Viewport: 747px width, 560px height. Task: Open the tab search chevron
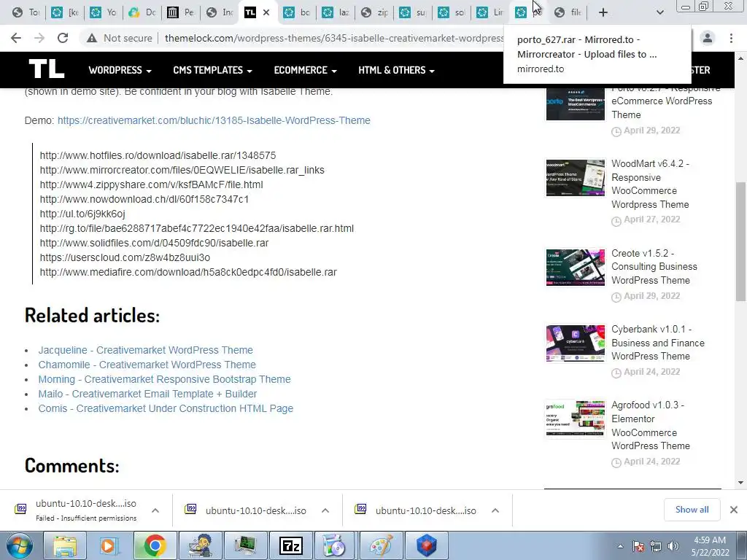tap(659, 12)
